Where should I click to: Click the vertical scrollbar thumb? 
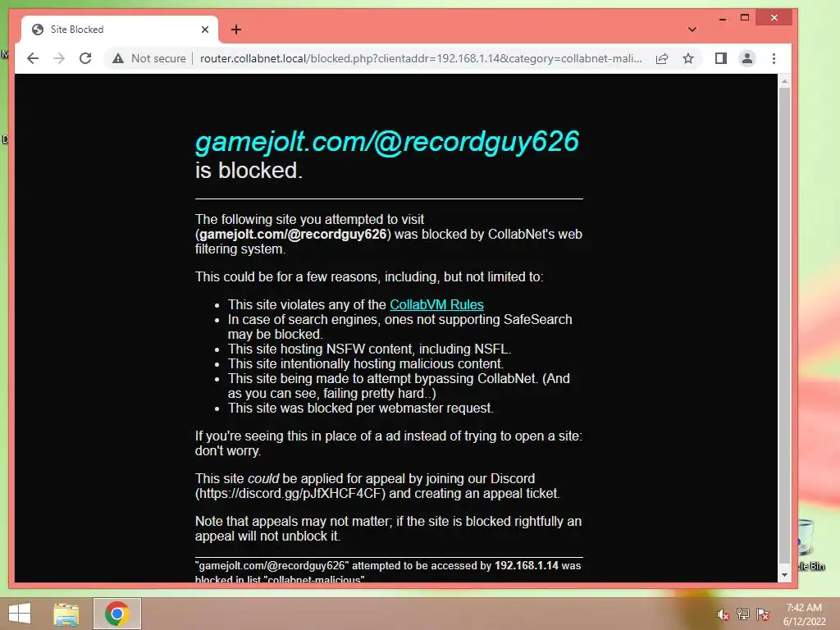(784, 325)
